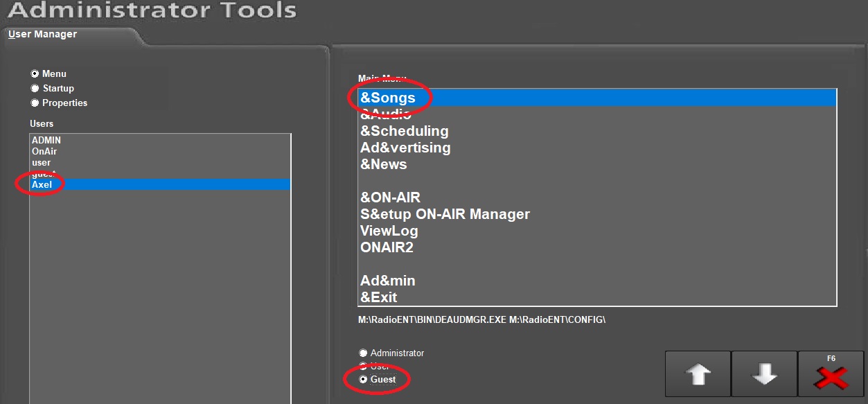868x404 pixels.
Task: Select the user entry in Users list
Action: coord(42,163)
